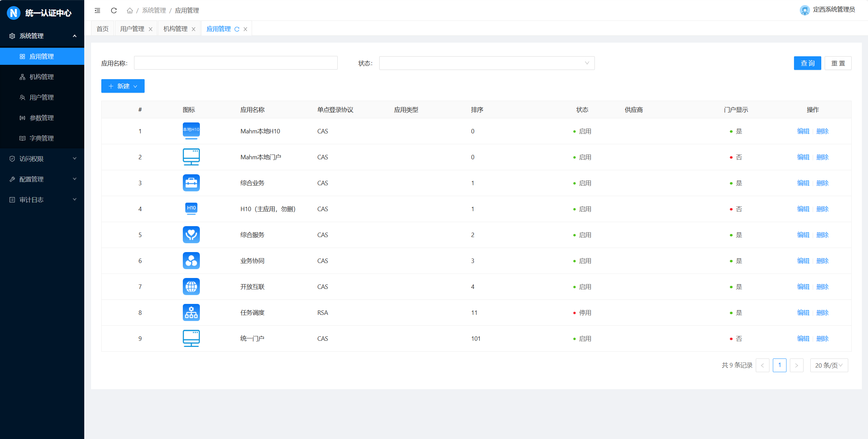Open the 新建 dropdown button

(123, 86)
